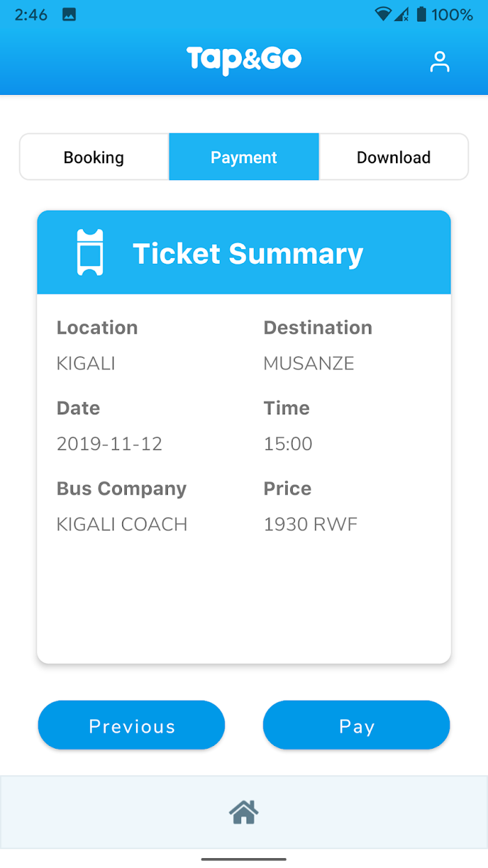Tap the 2019-11-12 date value
Screen dimensions: 488x868
tap(109, 444)
